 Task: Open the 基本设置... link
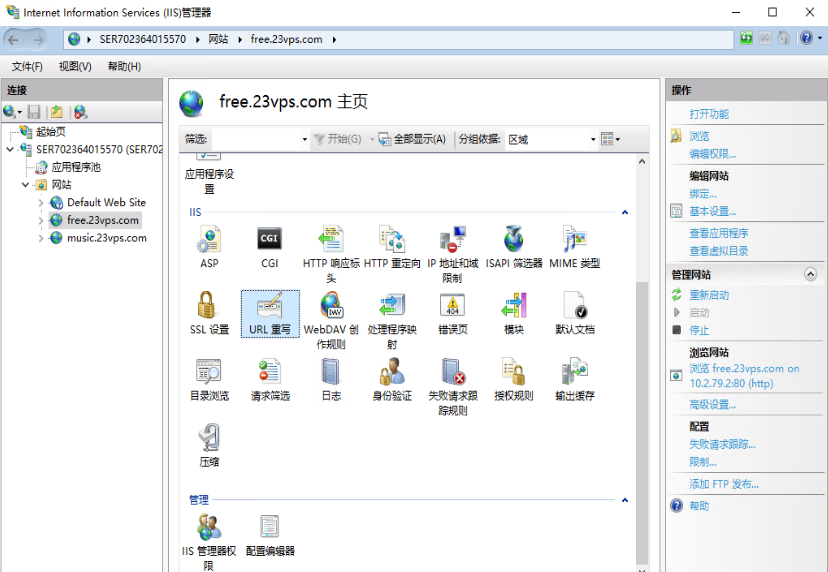click(x=712, y=211)
